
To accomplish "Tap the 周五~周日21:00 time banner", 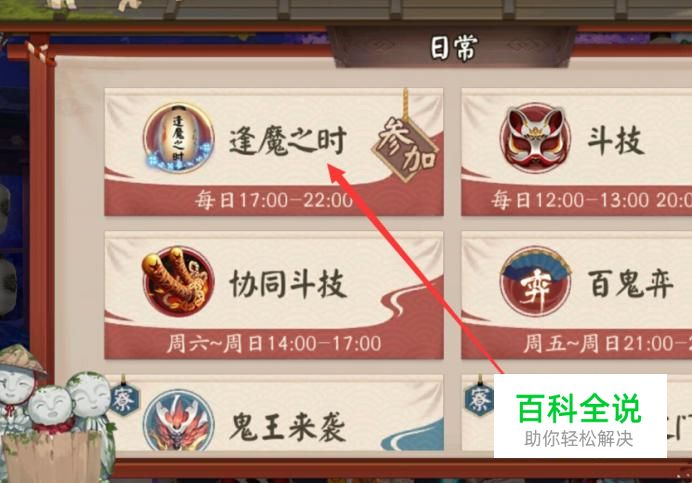I will [576, 343].
